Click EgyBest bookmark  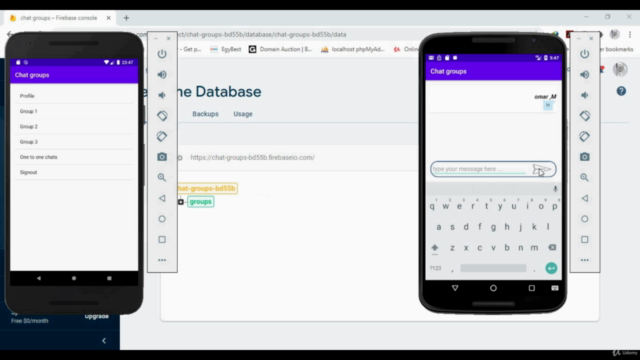tap(226, 49)
